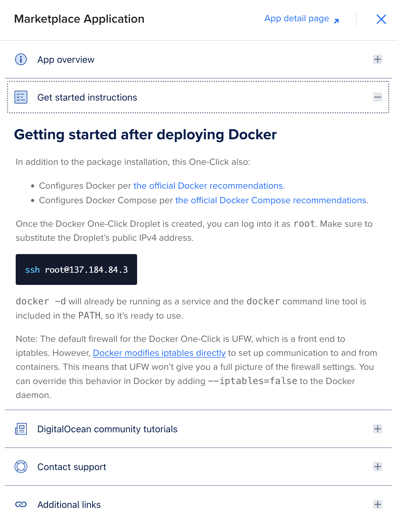Click the minus icon beside Get started instructions
This screenshot has width=398, height=532.
click(378, 97)
